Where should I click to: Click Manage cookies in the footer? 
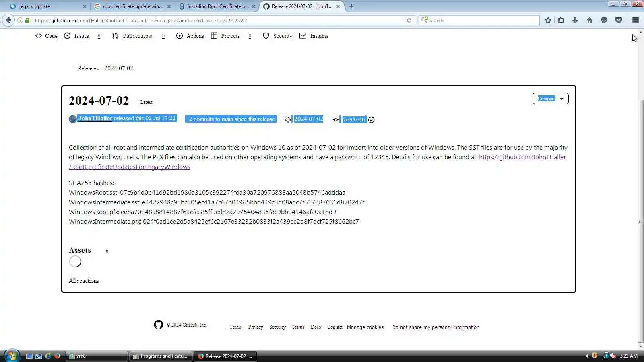pos(365,327)
